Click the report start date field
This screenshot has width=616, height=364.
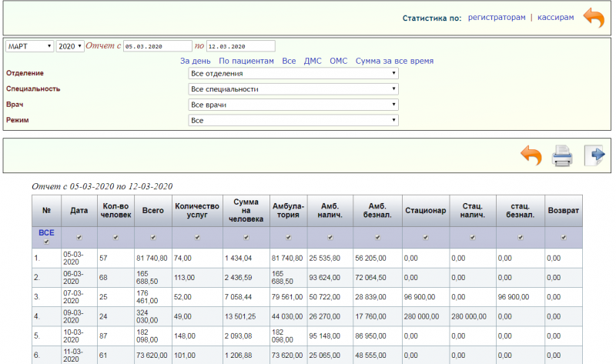pos(157,46)
